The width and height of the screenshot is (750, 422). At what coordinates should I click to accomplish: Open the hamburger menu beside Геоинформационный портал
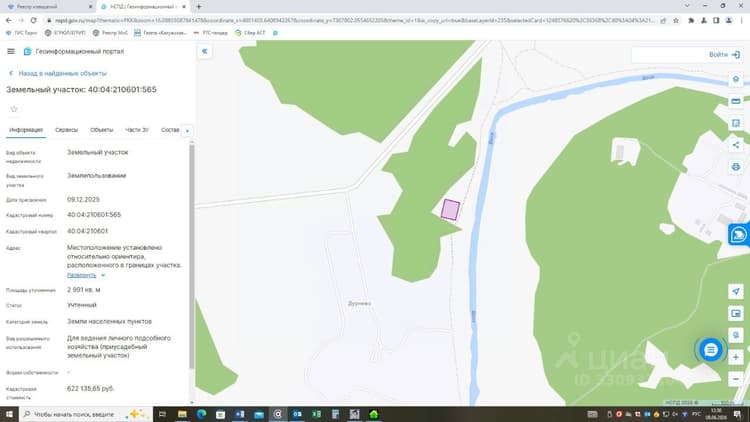(x=11, y=51)
